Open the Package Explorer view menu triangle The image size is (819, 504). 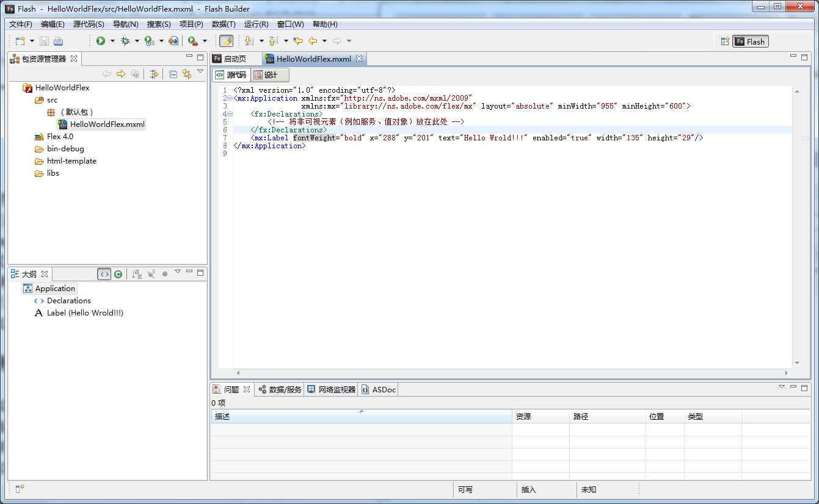coord(200,72)
